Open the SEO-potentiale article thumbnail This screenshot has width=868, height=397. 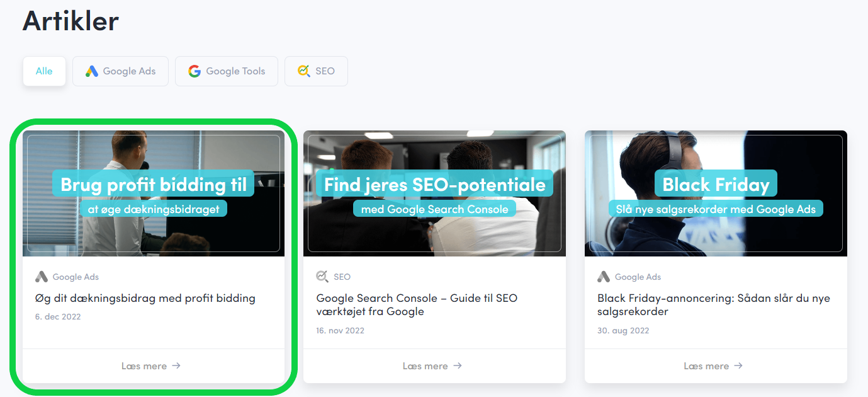[434, 193]
